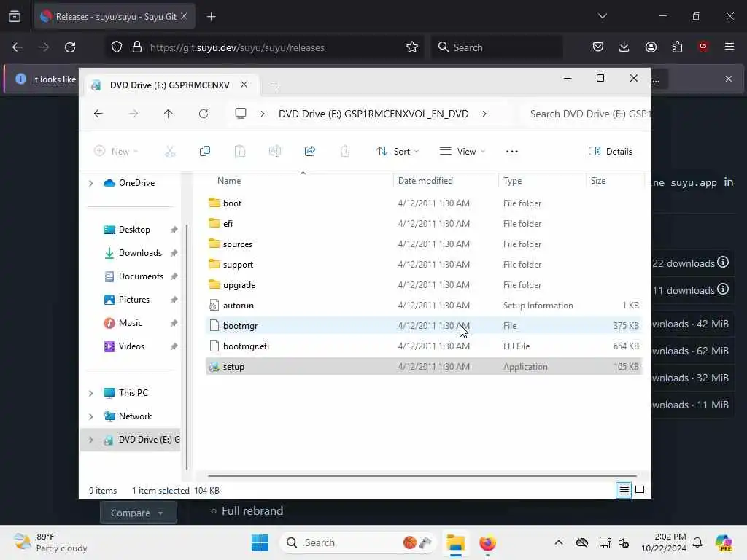Click the Rename icon in Explorer toolbar
The height and width of the screenshot is (560, 747).
[275, 152]
